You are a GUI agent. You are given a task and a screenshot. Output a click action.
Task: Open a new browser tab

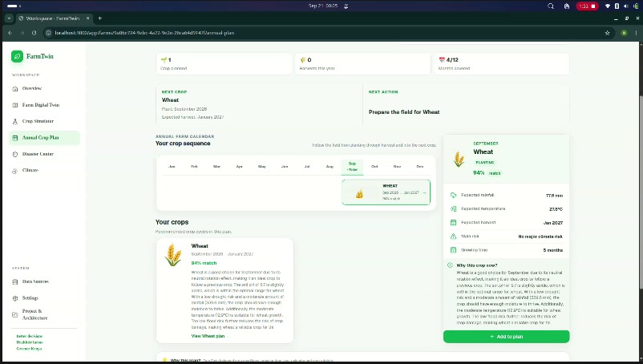coord(99,18)
